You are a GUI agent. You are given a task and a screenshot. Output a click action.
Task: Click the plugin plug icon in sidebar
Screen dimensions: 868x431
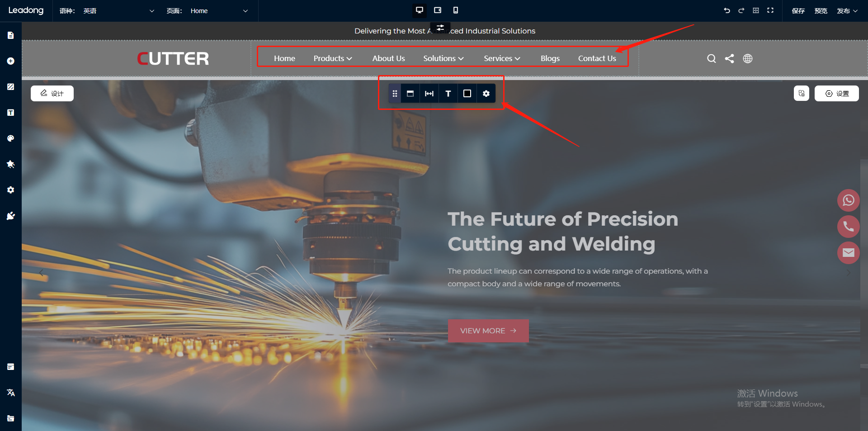tap(11, 216)
